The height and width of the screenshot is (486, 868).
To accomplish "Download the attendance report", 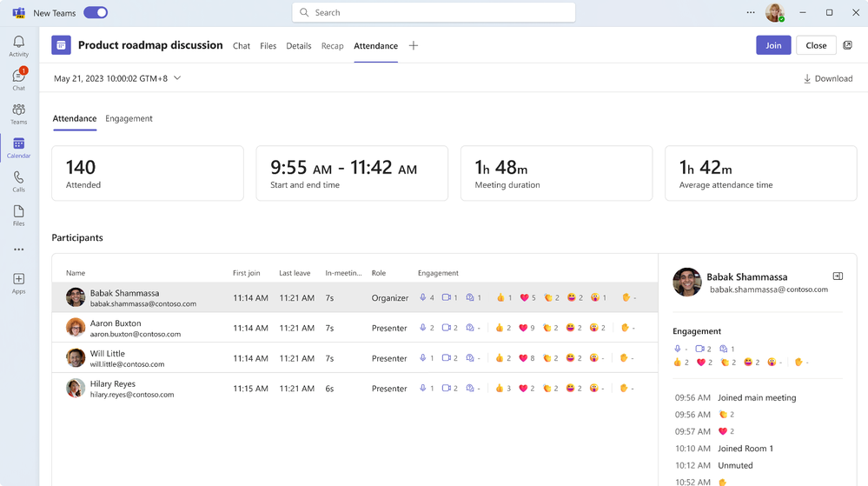I will (x=827, y=79).
